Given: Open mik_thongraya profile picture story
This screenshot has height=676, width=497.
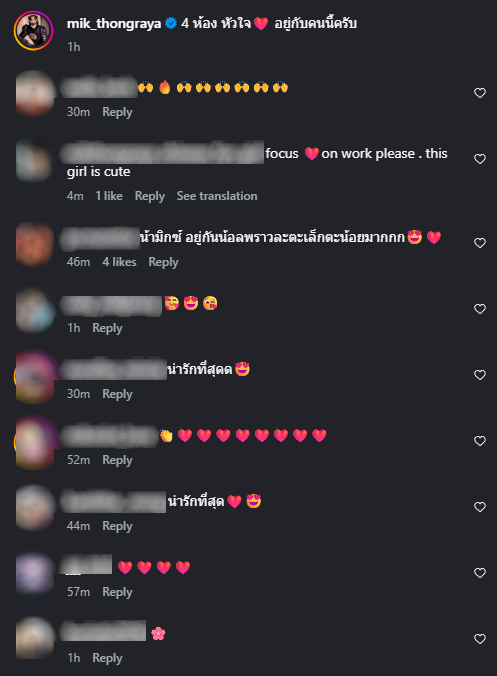Looking at the screenshot, I should (34, 31).
